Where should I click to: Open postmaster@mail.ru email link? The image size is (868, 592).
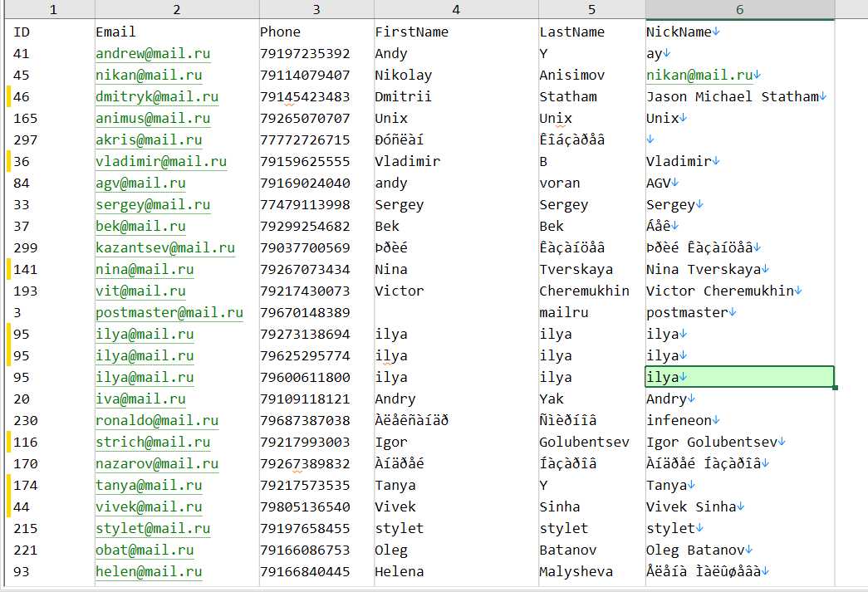coord(169,312)
